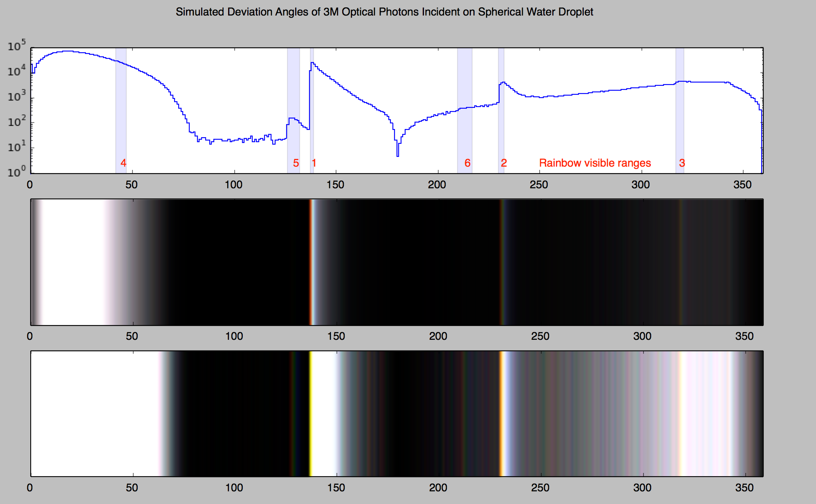This screenshot has height=504, width=816.
Task: Click the primary rainbow stripe in middle spectrum
Action: point(312,262)
